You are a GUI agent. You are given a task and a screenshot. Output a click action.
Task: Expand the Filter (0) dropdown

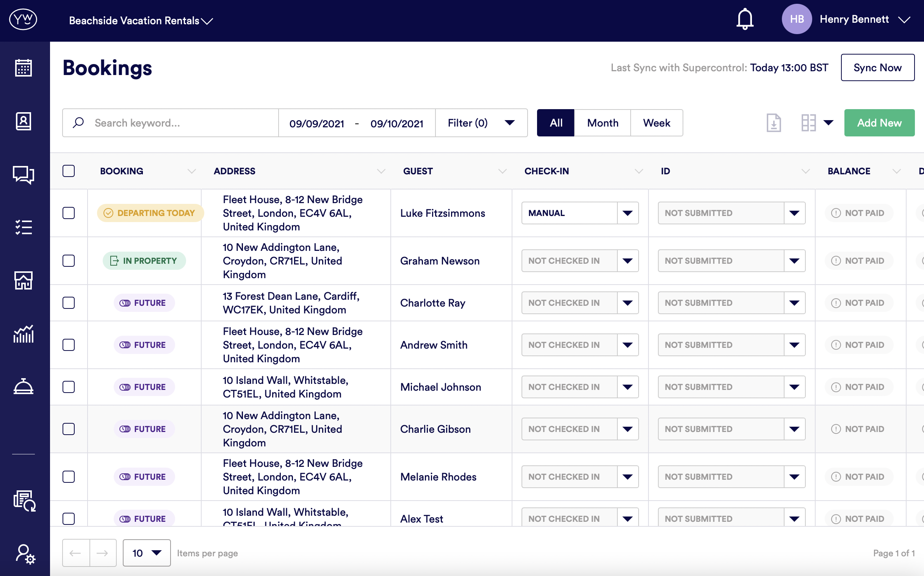(481, 123)
